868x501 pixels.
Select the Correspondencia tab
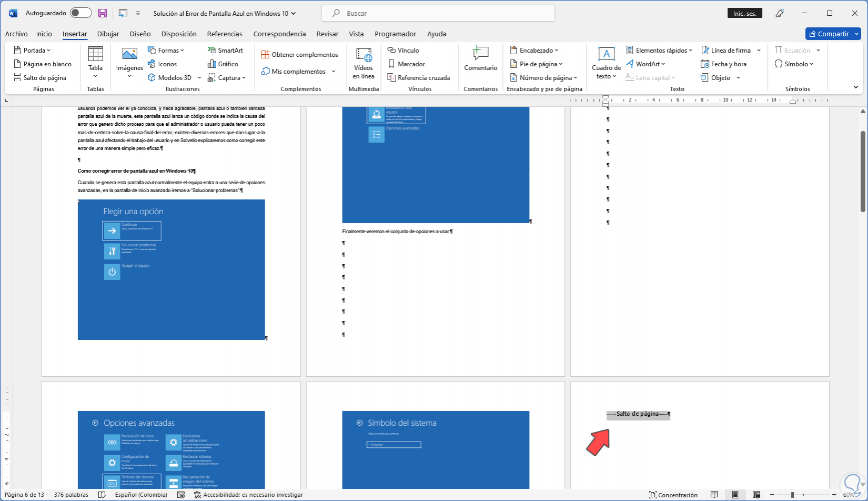coord(279,34)
